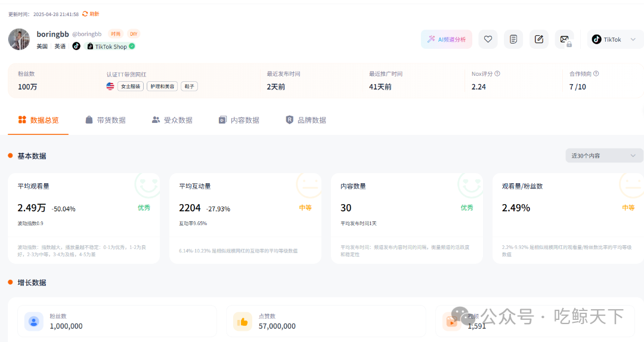
Task: Expand the 近30个内容 range dropdown
Action: point(604,156)
